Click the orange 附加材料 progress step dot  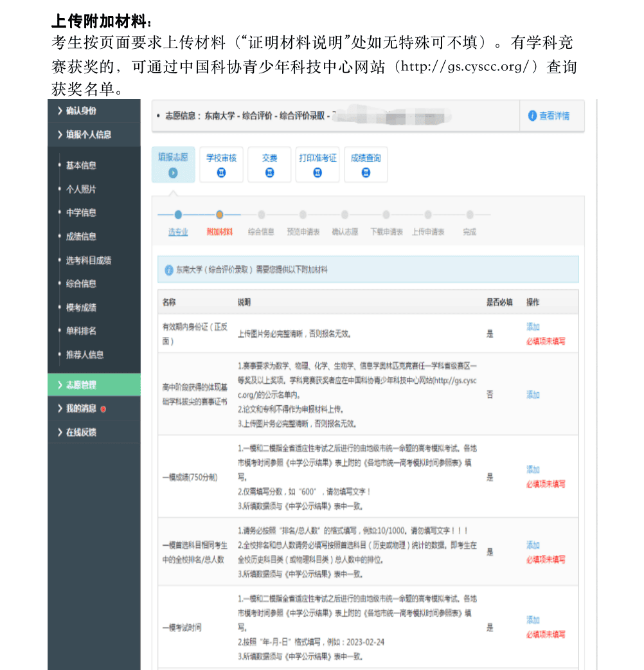219,215
